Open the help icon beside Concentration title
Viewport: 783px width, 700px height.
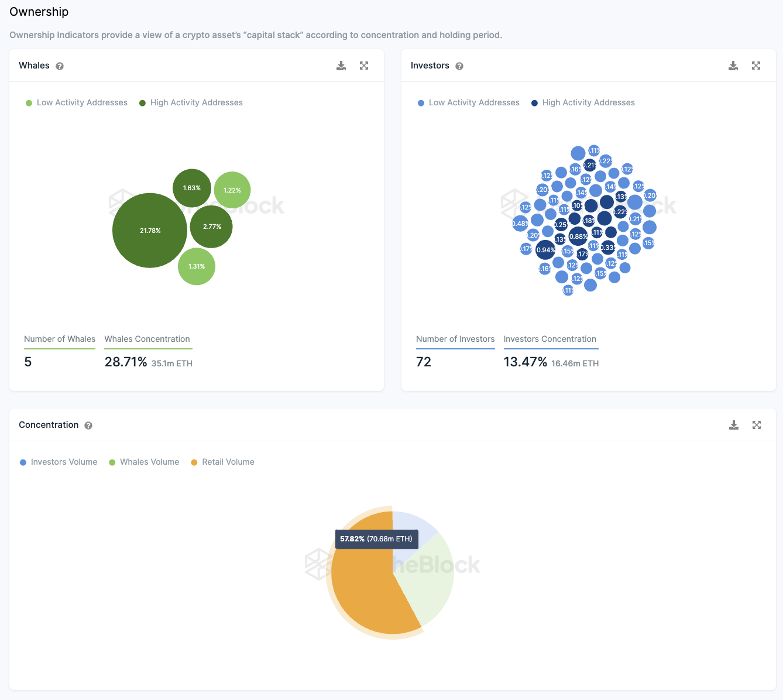pyautogui.click(x=88, y=426)
